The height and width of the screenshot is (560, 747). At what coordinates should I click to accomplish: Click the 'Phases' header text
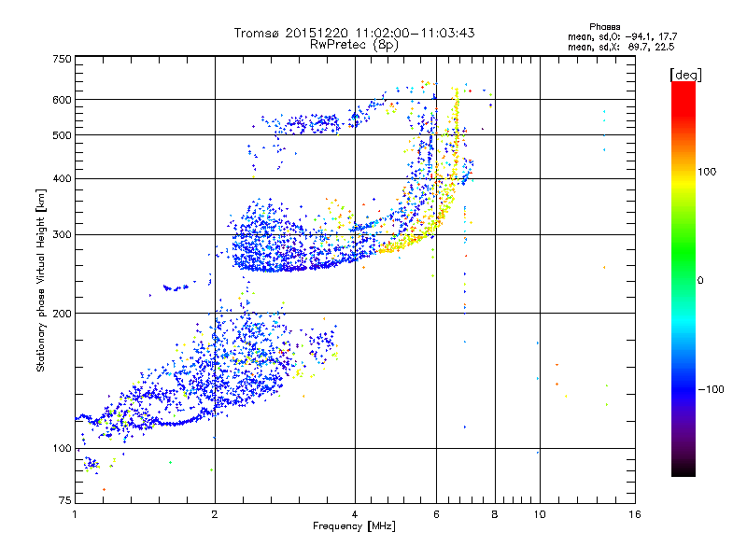(604, 27)
